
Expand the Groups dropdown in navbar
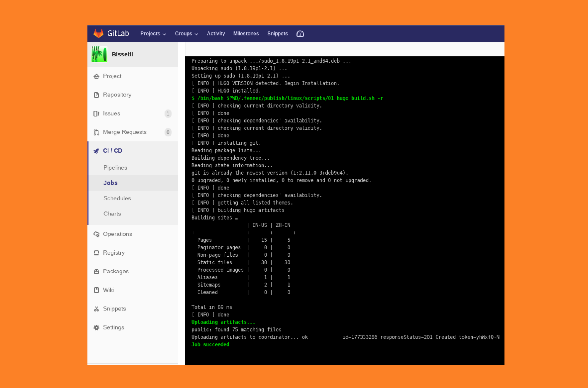point(186,34)
